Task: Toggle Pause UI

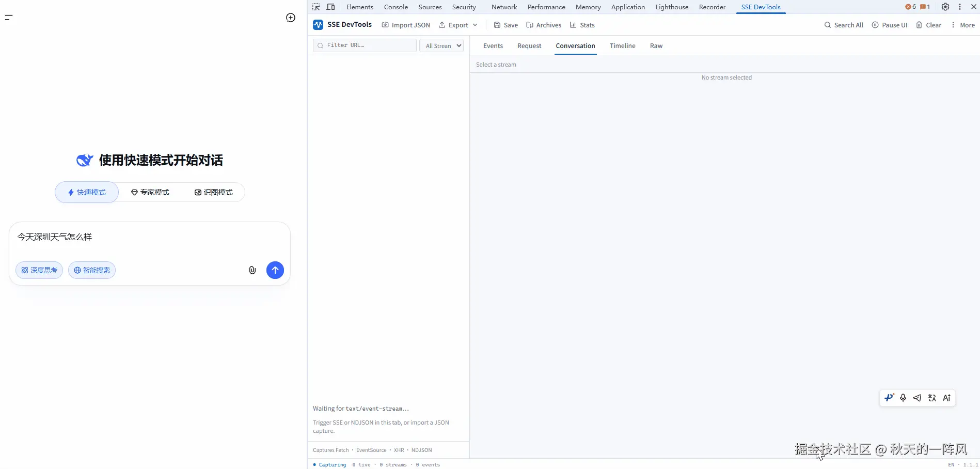Action: tap(890, 25)
